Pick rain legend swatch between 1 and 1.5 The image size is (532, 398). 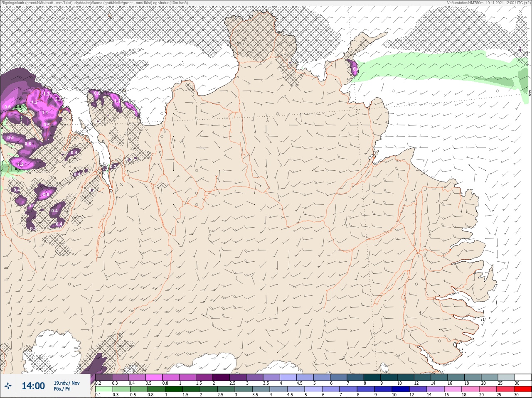pyautogui.click(x=174, y=389)
